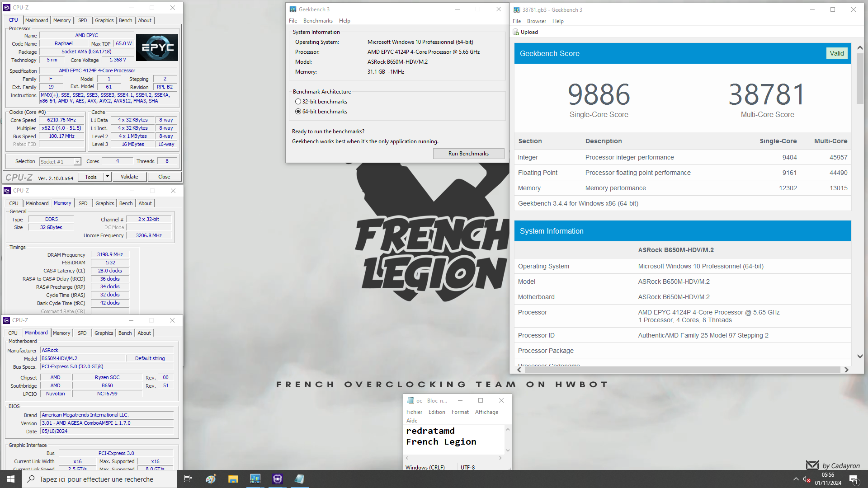The height and width of the screenshot is (488, 868).
Task: Click the Memory row multi-core value 13015
Action: (838, 188)
